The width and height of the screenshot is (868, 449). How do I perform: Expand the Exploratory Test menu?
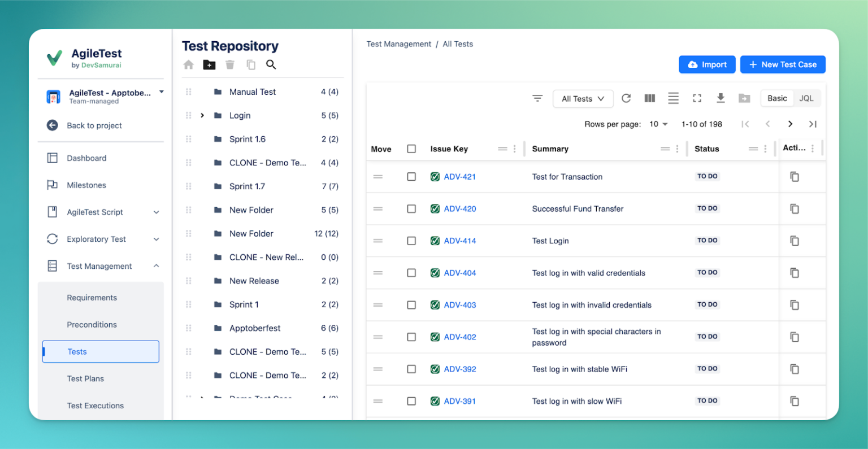[157, 239]
